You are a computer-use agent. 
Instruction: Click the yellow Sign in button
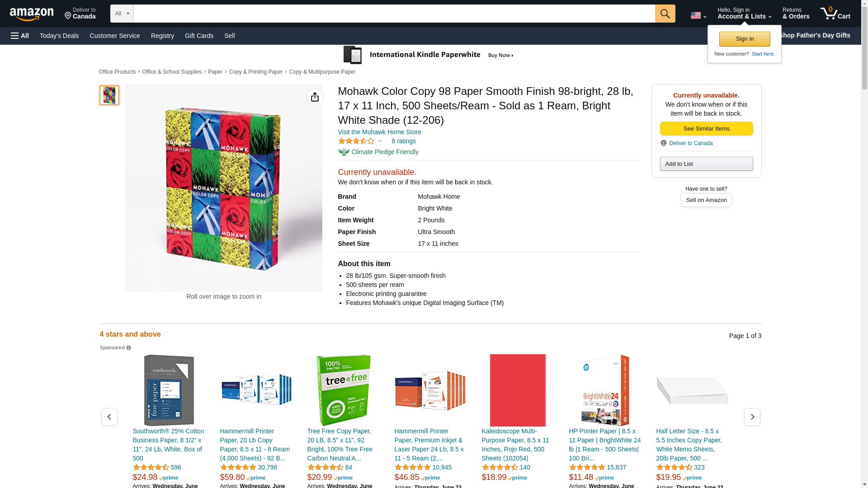click(x=744, y=39)
